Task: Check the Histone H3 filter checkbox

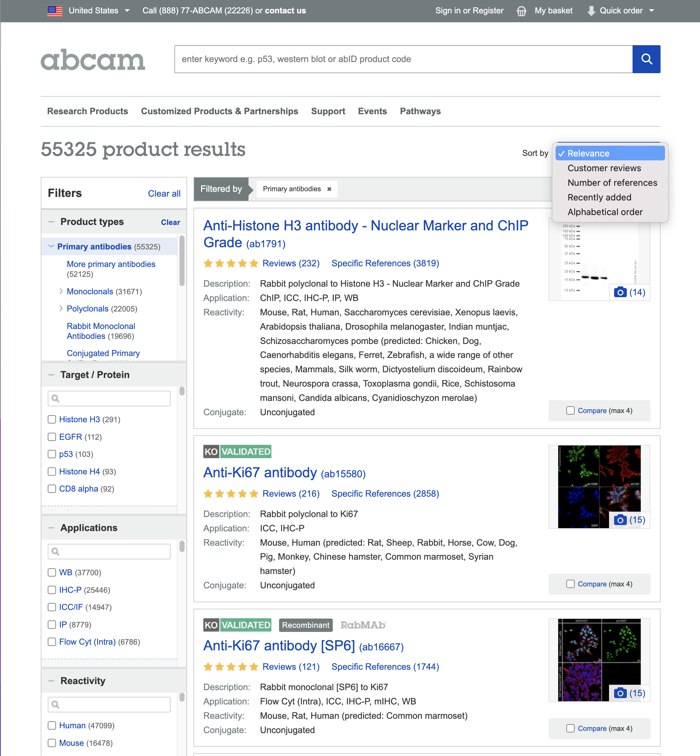Action: pos(52,419)
